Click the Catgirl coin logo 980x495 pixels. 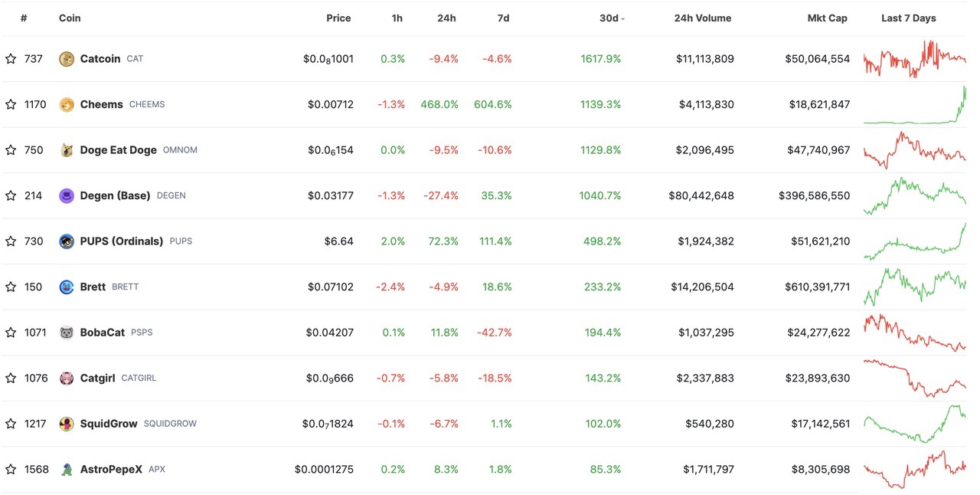[x=67, y=378]
